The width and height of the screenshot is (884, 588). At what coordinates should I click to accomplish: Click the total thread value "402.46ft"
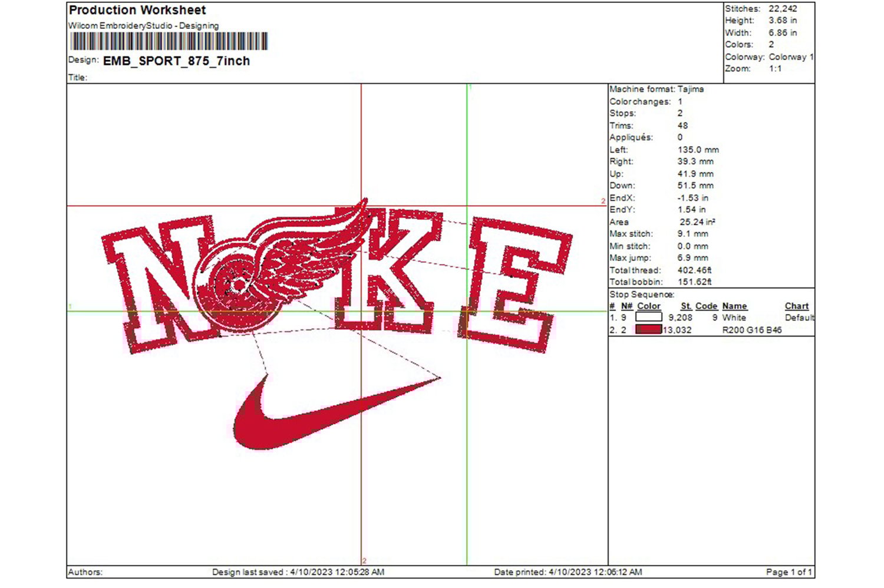pyautogui.click(x=695, y=270)
